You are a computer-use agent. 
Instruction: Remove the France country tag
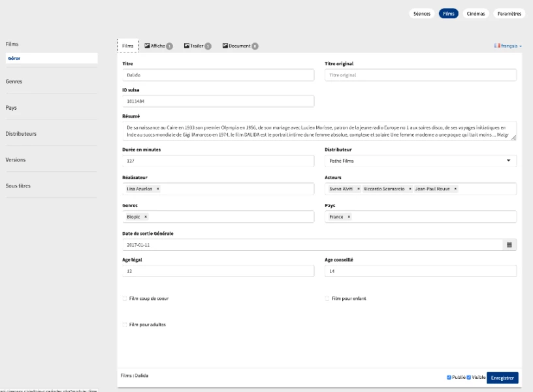tap(349, 217)
